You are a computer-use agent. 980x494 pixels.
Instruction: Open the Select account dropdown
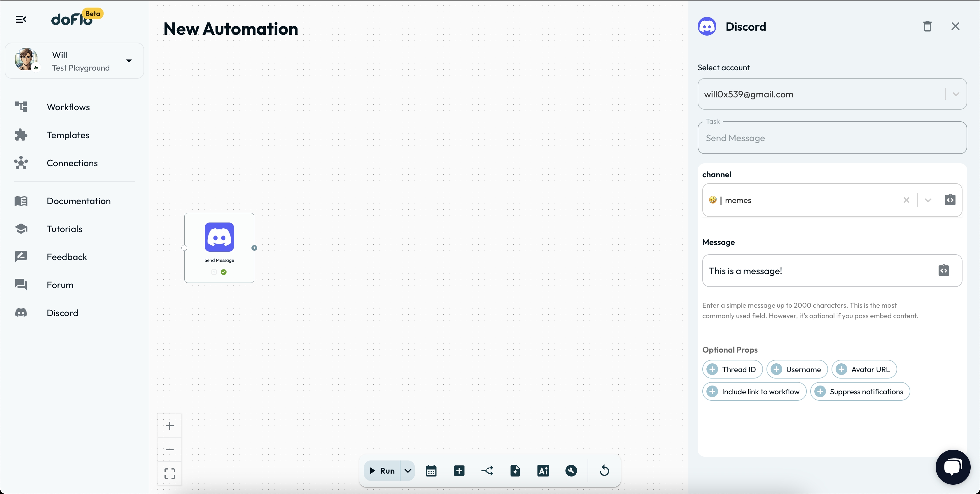[x=956, y=94]
